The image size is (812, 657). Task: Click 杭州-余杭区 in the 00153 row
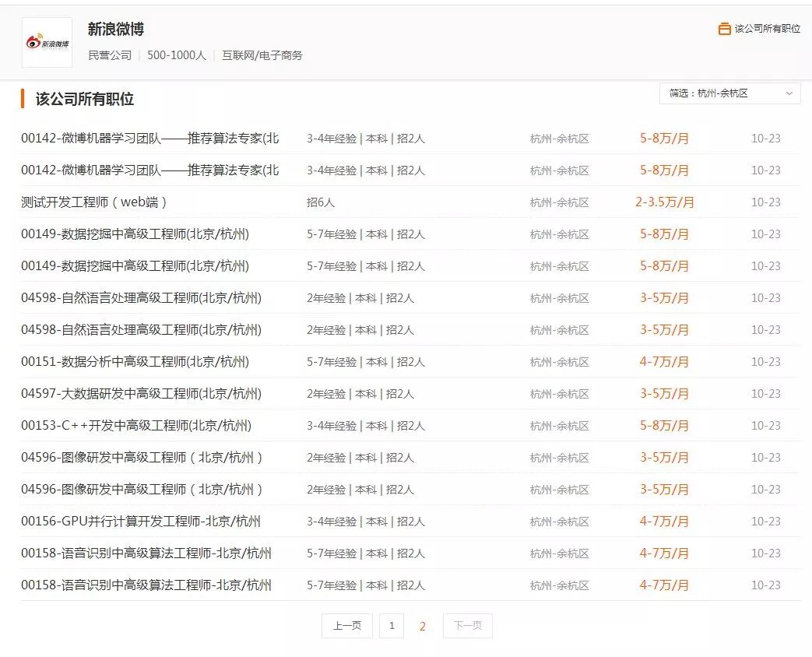coord(559,426)
